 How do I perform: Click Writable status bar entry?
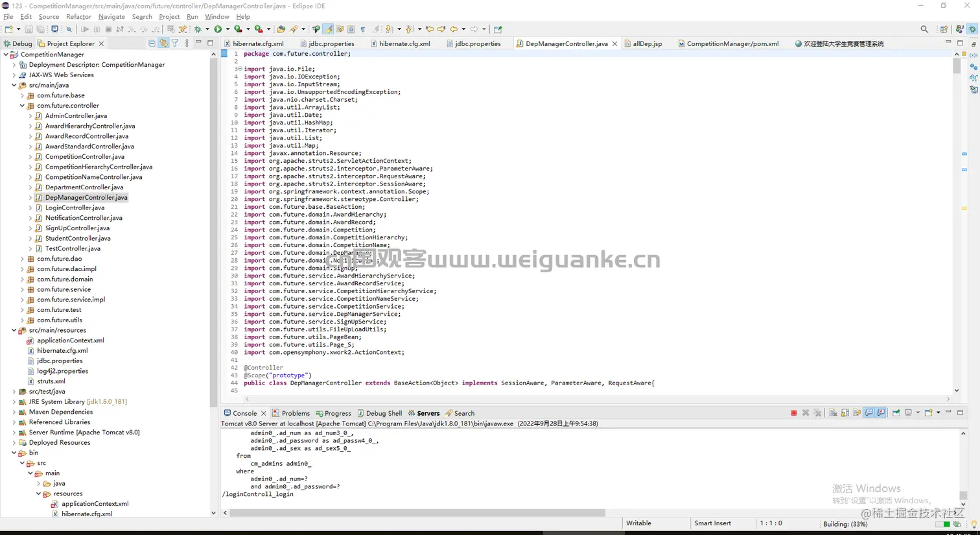[638, 523]
